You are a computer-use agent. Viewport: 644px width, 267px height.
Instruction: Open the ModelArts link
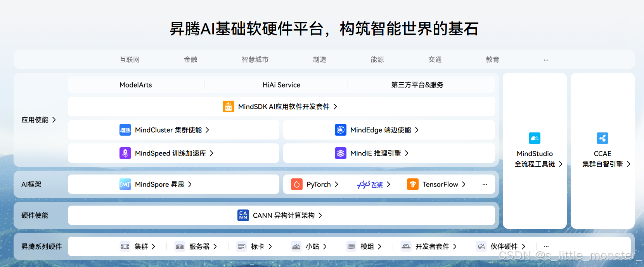coord(136,85)
